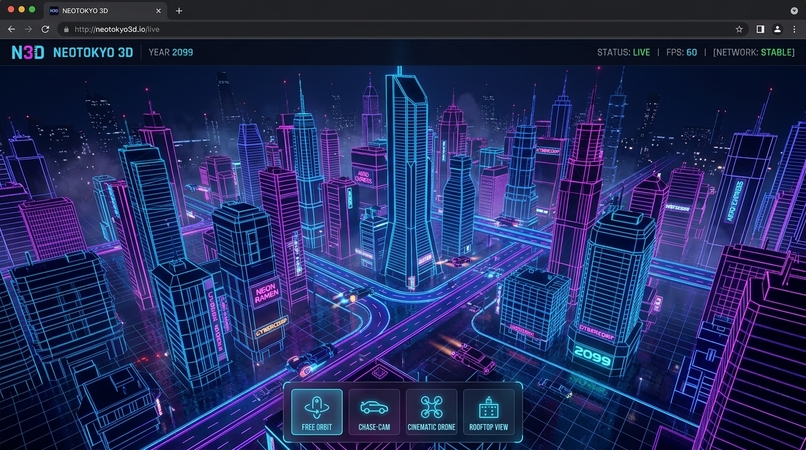Screen dimensions: 806x450
Task: Select the Free Orbit camera mode
Action: coord(317,412)
